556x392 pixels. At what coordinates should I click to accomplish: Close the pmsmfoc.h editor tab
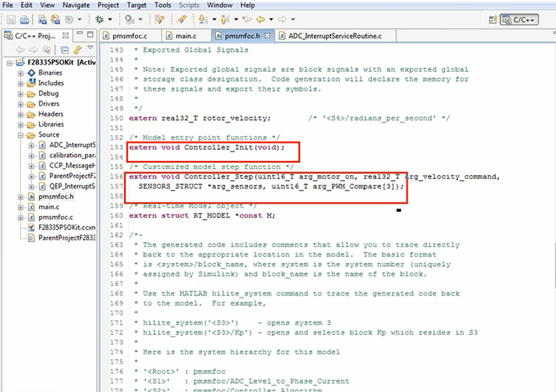[x=267, y=35]
